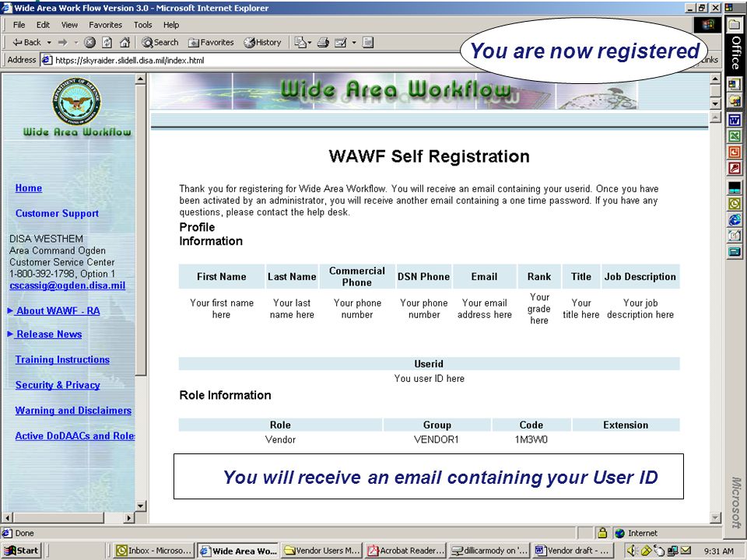The height and width of the screenshot is (560, 747).
Task: Click the mail envelope tray icon
Action: tap(686, 551)
